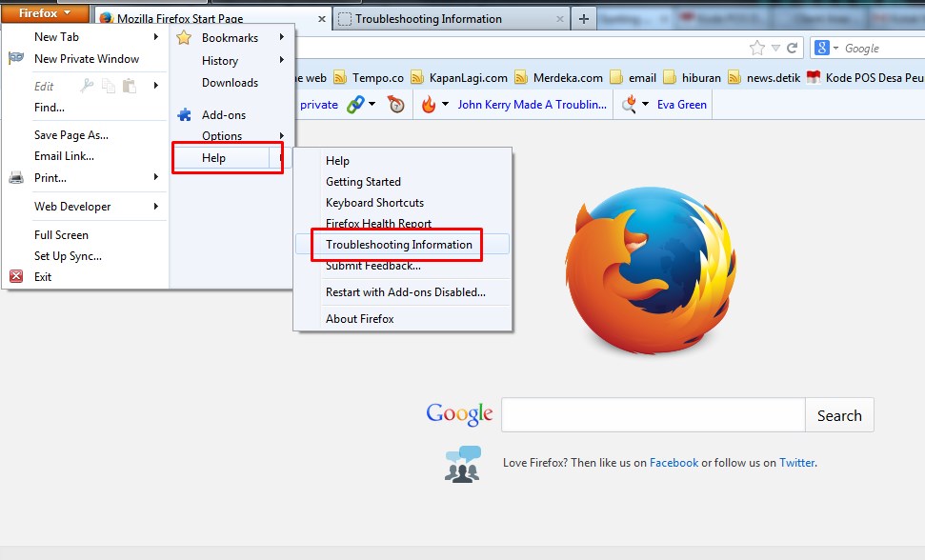The image size is (925, 560).
Task: Click the bookmark star icon in URL bar
Action: (757, 49)
